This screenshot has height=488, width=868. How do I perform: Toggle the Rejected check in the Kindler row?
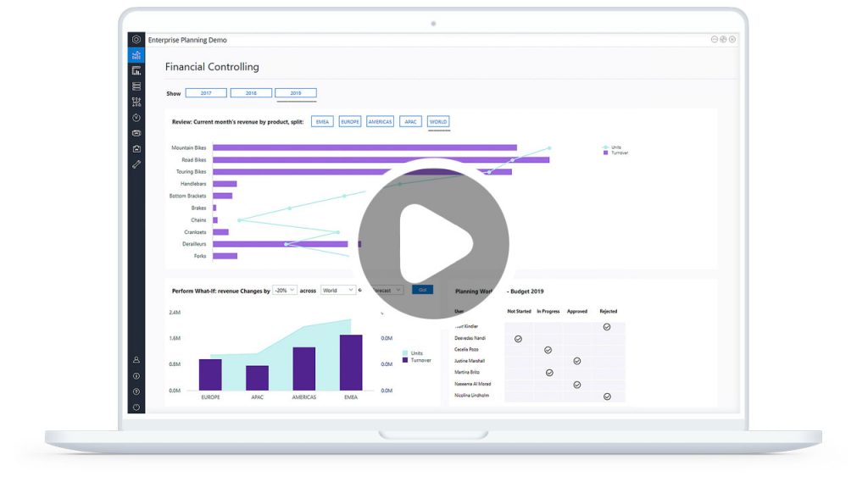tap(607, 327)
